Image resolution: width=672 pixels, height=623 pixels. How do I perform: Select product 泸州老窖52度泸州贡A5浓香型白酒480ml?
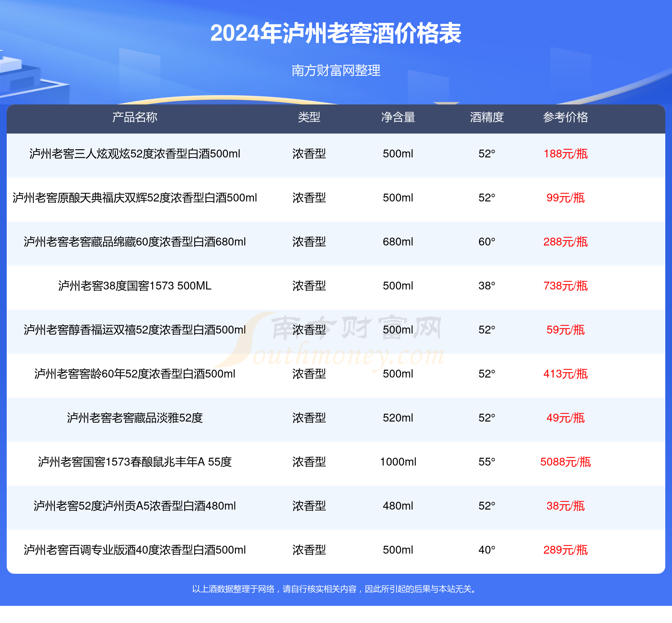(x=135, y=506)
